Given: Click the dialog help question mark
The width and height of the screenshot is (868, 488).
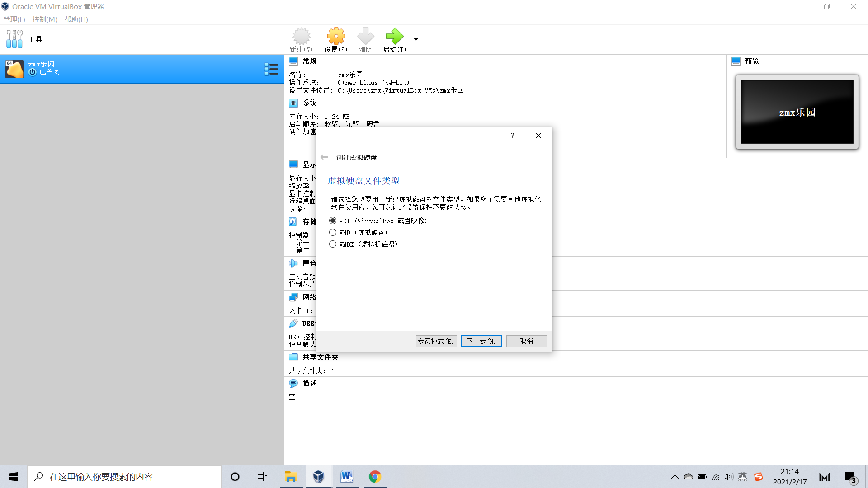Looking at the screenshot, I should [x=512, y=136].
